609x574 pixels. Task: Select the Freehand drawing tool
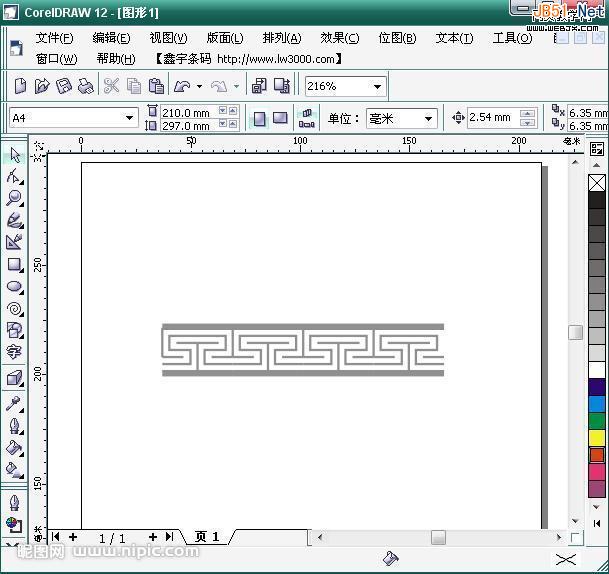[15, 220]
